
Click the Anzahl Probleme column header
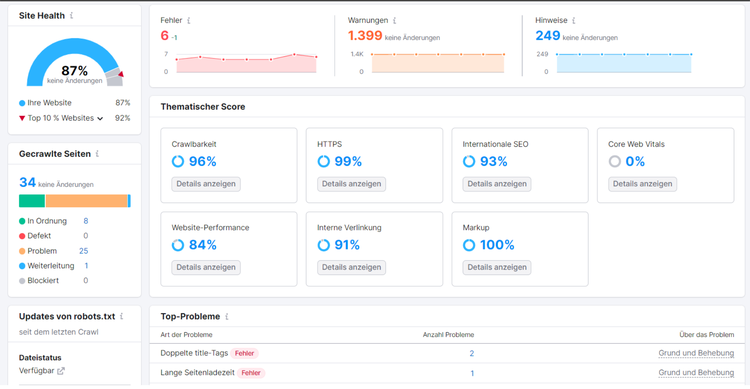[x=448, y=335]
